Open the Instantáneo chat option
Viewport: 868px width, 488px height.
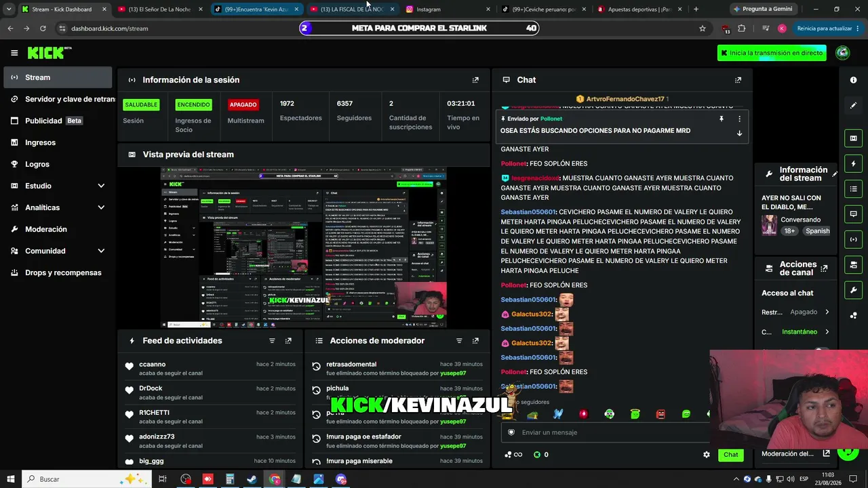click(x=795, y=332)
